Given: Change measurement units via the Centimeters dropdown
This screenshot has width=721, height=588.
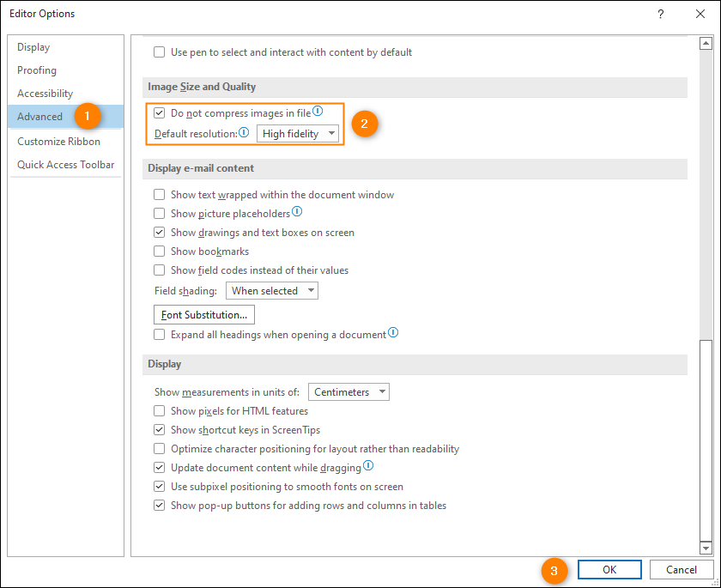Looking at the screenshot, I should [348, 391].
